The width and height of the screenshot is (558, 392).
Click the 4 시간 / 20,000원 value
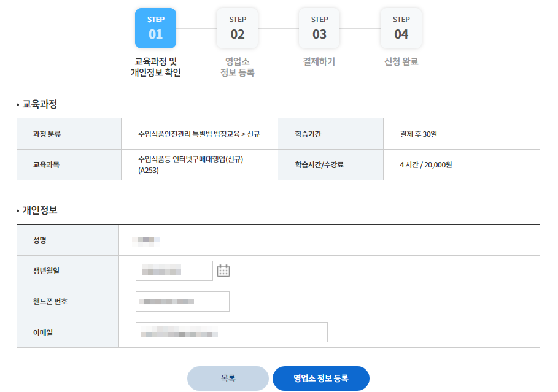coord(426,164)
